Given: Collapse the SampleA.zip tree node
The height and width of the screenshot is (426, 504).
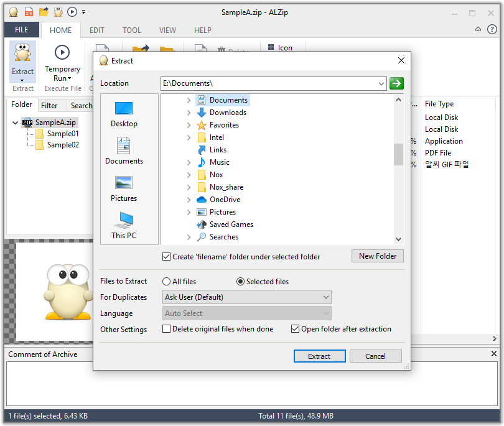Looking at the screenshot, I should [x=15, y=123].
